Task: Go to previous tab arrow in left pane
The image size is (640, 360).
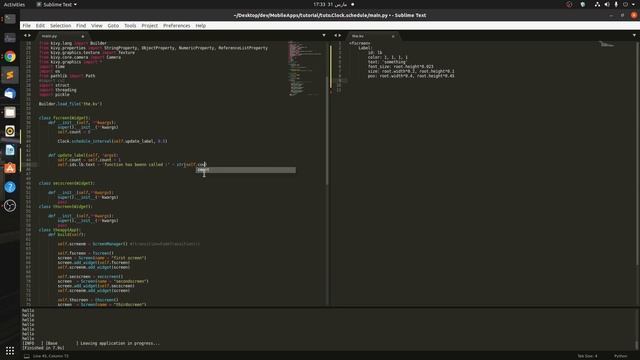Action: tap(25, 36)
